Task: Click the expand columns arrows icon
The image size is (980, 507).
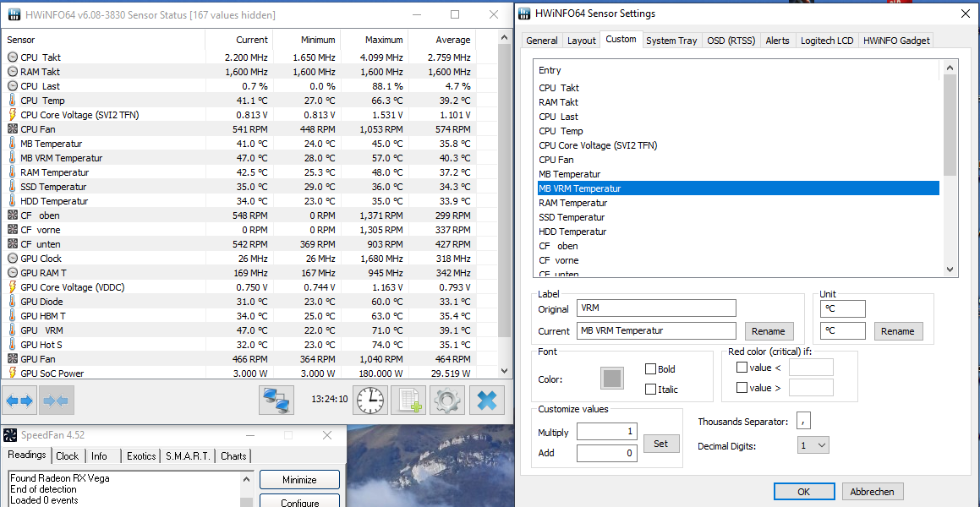Action: (x=20, y=401)
